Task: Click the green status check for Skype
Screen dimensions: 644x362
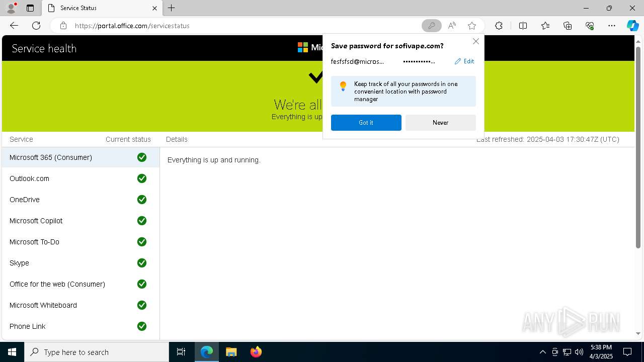Action: tap(142, 263)
